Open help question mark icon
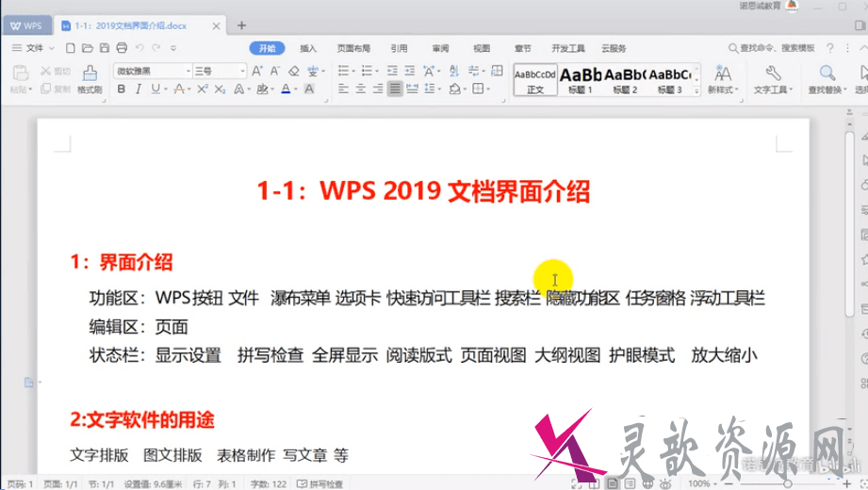The image size is (868, 490). 829,48
